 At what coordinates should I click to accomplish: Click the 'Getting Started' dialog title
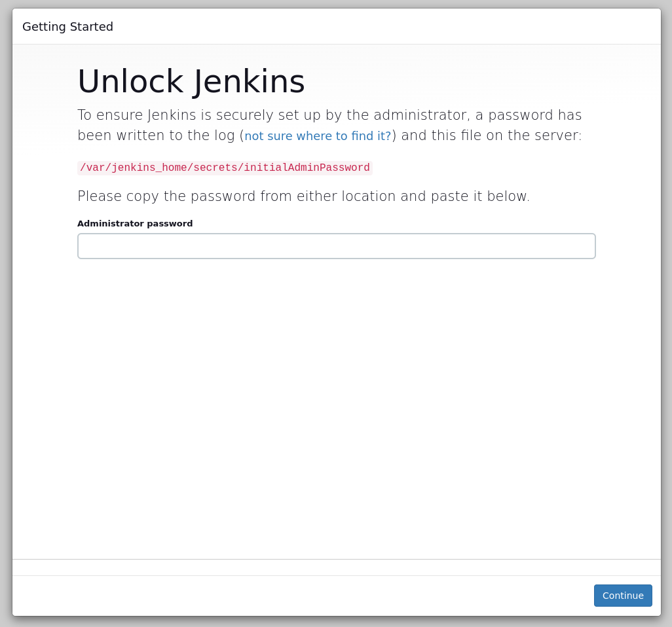click(x=67, y=27)
